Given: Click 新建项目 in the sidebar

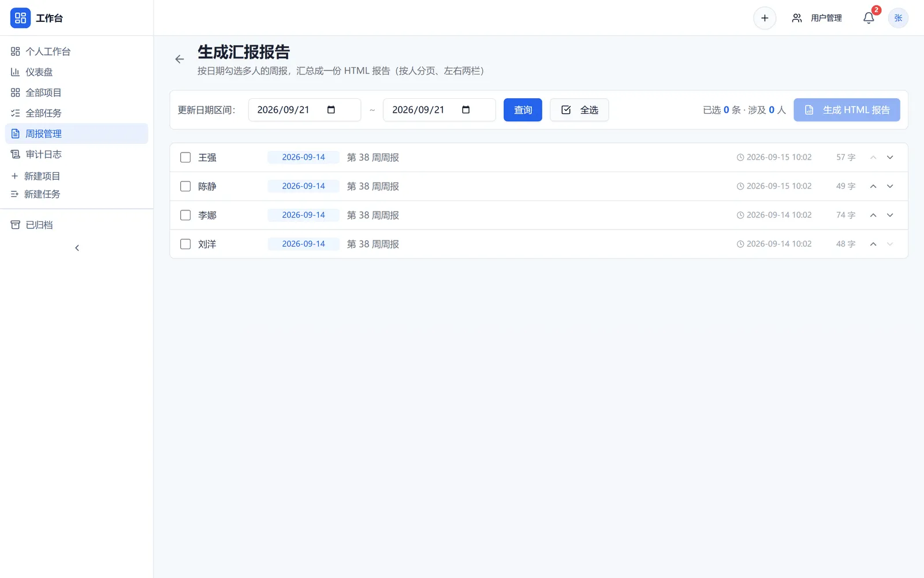Looking at the screenshot, I should [x=77, y=176].
